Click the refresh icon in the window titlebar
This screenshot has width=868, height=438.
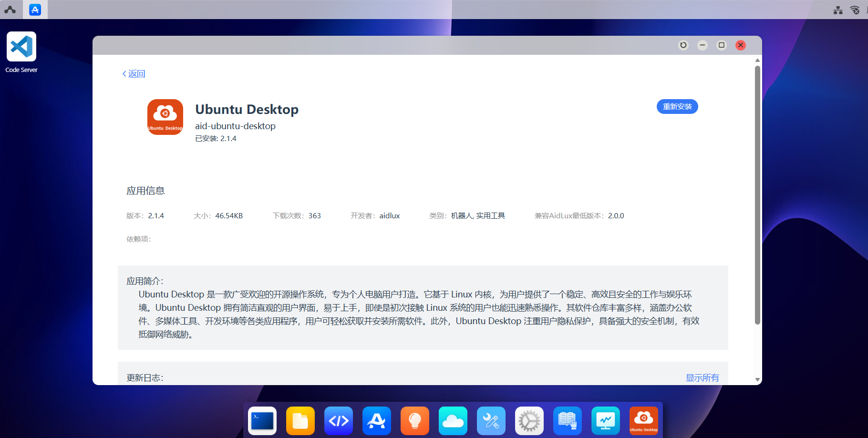click(x=683, y=45)
